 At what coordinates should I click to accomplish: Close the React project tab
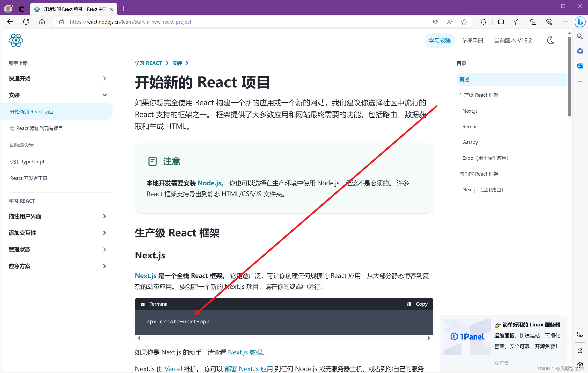[x=111, y=9]
